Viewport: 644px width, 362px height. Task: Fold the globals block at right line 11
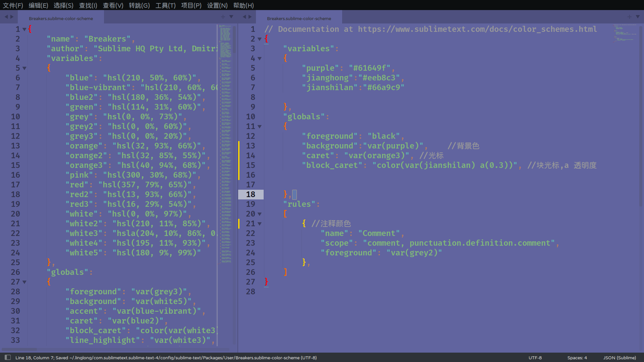(x=260, y=127)
